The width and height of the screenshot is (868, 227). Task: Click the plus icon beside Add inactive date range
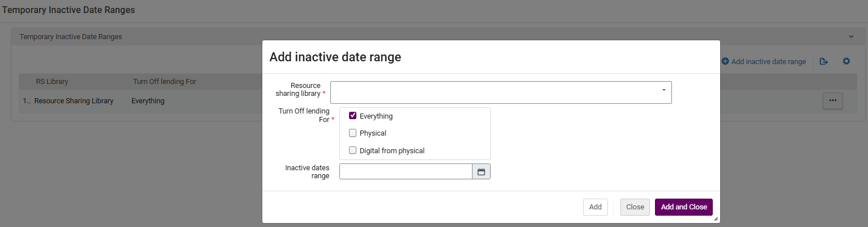tap(725, 61)
